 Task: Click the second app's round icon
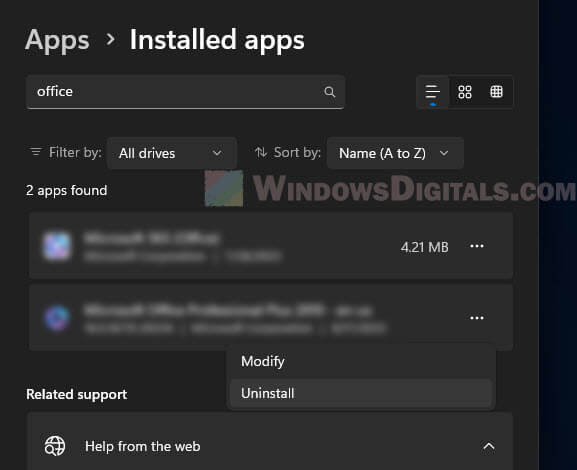(57, 318)
